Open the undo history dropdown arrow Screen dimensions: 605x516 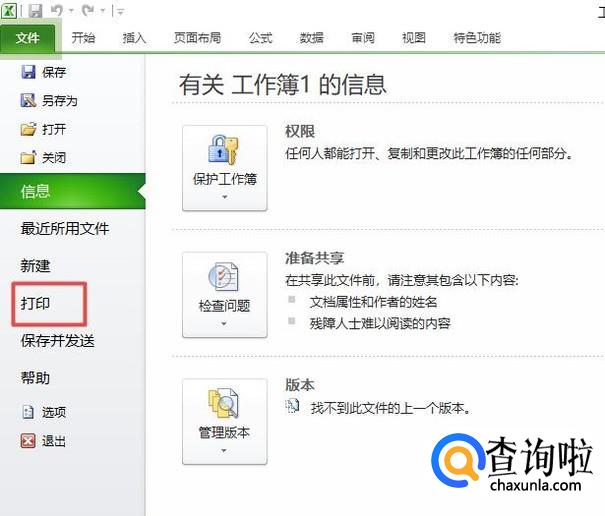[71, 11]
